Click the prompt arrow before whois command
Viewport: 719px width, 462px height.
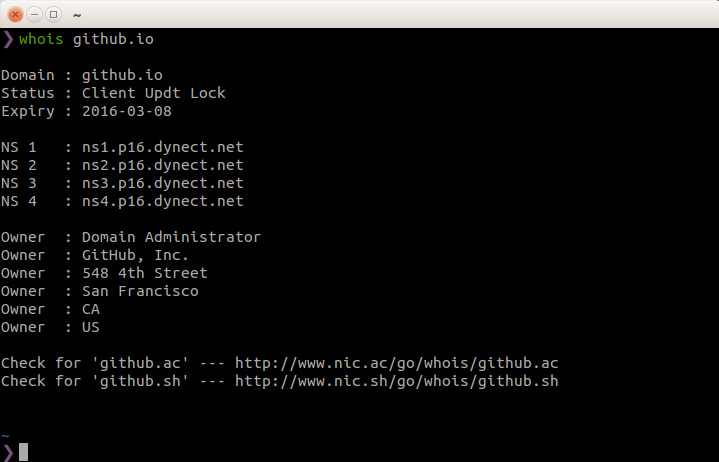pos(8,39)
